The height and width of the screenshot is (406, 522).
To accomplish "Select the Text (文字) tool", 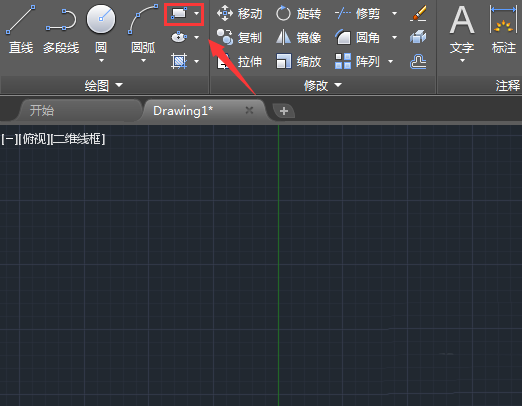I will (x=462, y=29).
